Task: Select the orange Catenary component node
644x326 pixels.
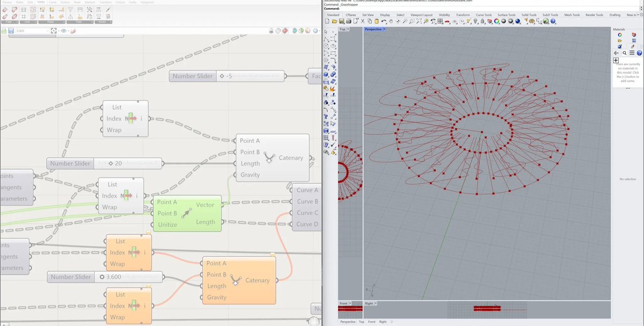Action: point(239,280)
